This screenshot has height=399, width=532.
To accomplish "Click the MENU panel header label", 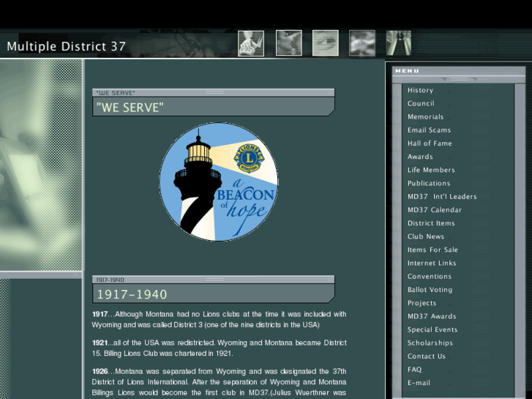I will point(407,70).
